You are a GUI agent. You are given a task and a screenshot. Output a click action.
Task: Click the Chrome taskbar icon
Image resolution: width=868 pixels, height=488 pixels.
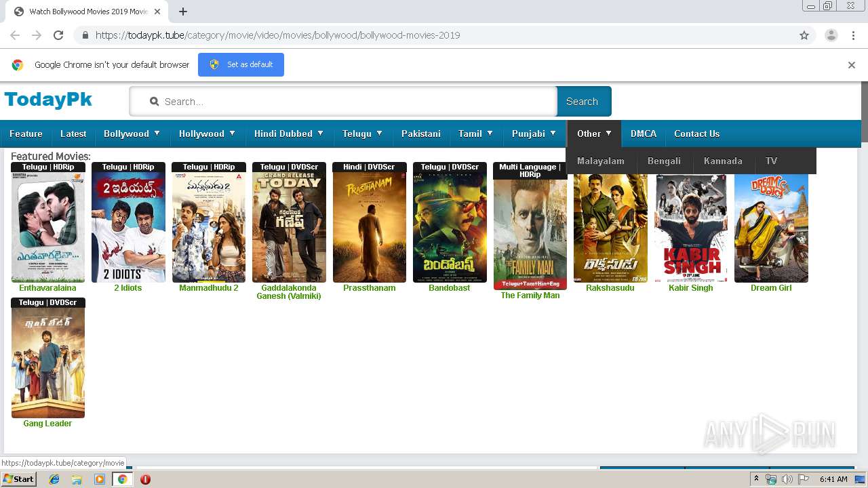[x=122, y=479]
